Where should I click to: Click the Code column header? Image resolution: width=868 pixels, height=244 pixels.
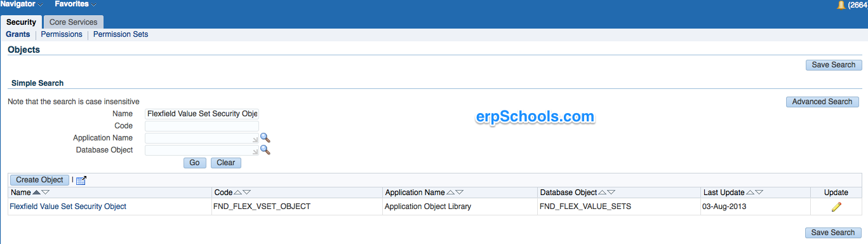point(224,192)
